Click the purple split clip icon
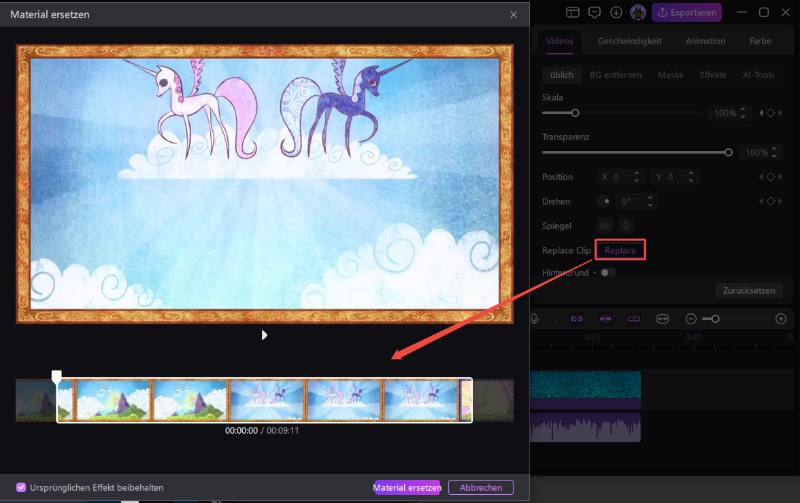Viewport: 800px width, 503px height. pyautogui.click(x=605, y=319)
